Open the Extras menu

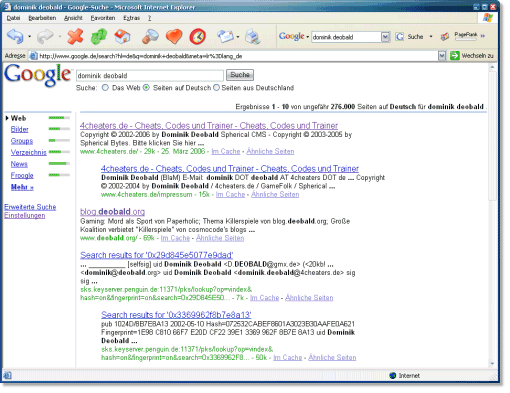131,18
